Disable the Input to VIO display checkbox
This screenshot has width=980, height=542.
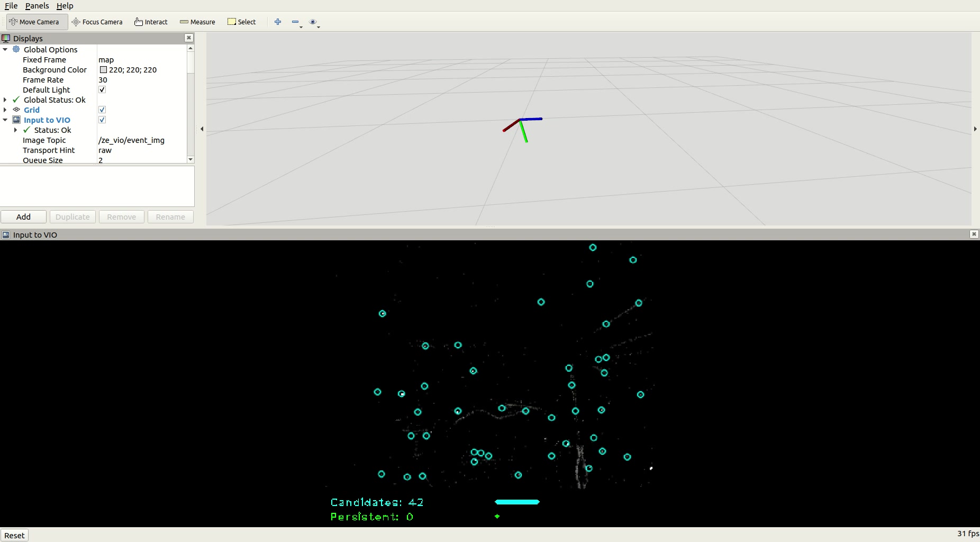(102, 120)
